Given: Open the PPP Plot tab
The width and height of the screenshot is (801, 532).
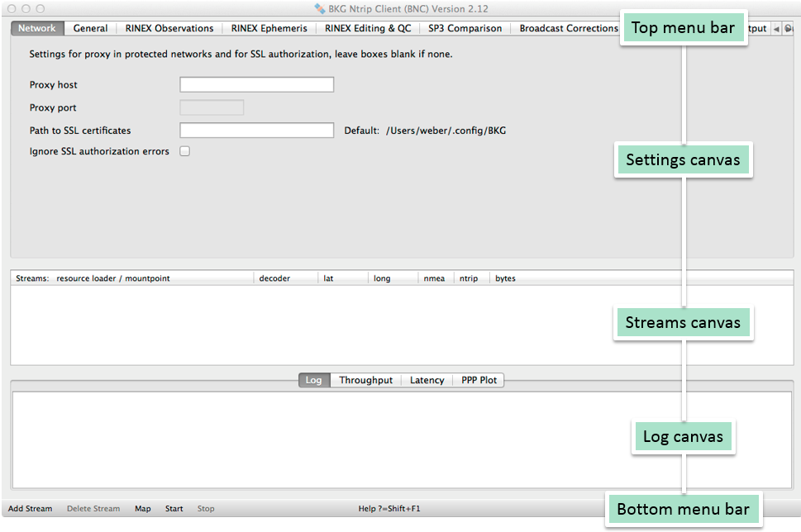Looking at the screenshot, I should [x=479, y=380].
